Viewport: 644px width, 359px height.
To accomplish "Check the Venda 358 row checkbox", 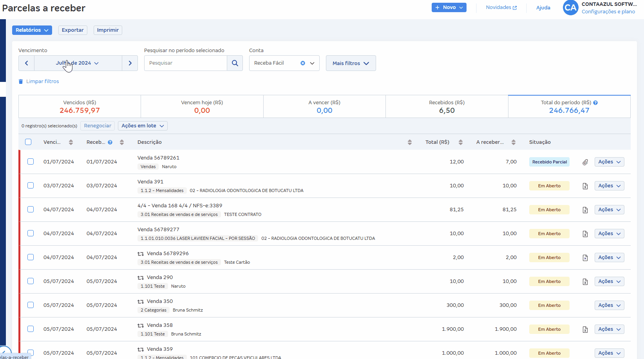I will [31, 329].
